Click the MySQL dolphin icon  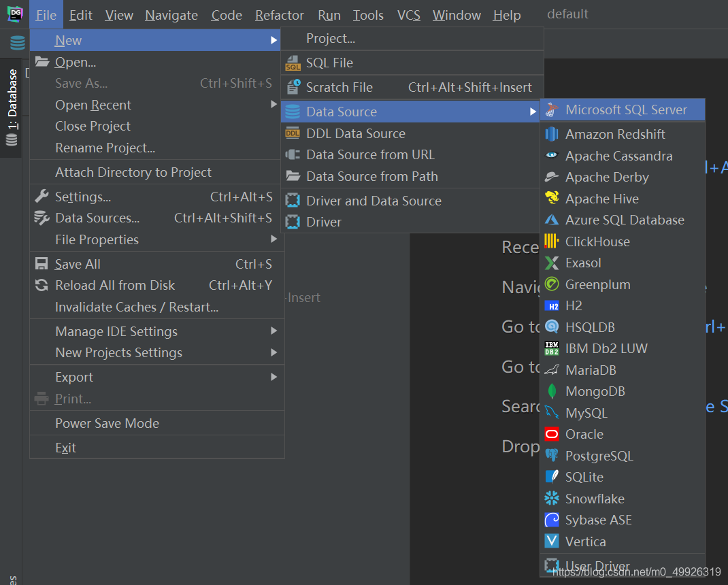[x=552, y=413]
